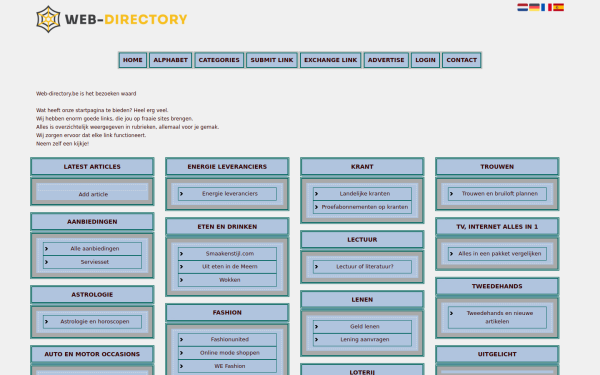Viewport: 600px width, 375px height.
Task: Go to SUBMIT LINK page
Action: pyautogui.click(x=272, y=60)
